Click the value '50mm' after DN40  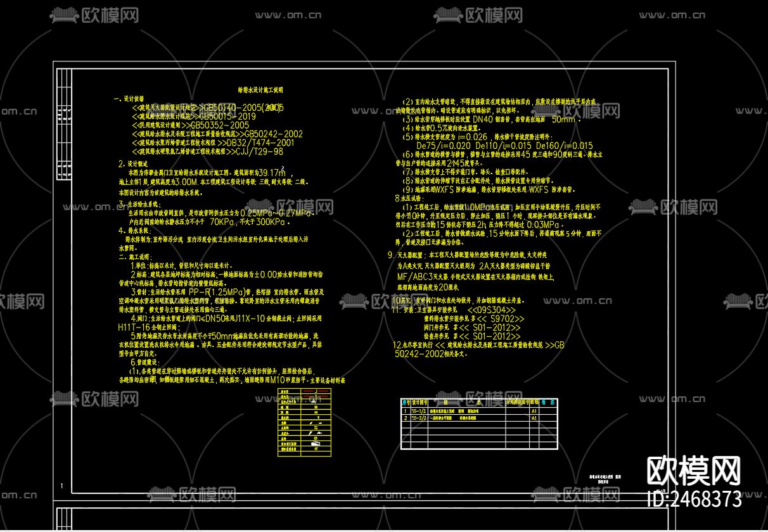pos(563,119)
